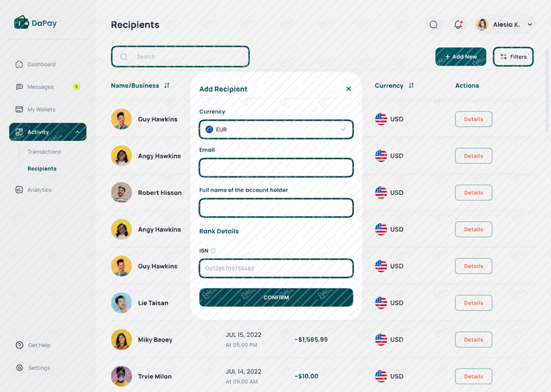Open My Wallets in sidebar
551x392 pixels.
coord(41,110)
